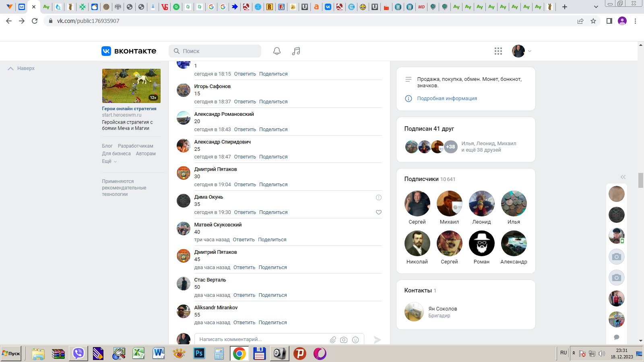The image size is (644, 362).
Task: Open Подписан 41 друг heading
Action: (x=429, y=129)
